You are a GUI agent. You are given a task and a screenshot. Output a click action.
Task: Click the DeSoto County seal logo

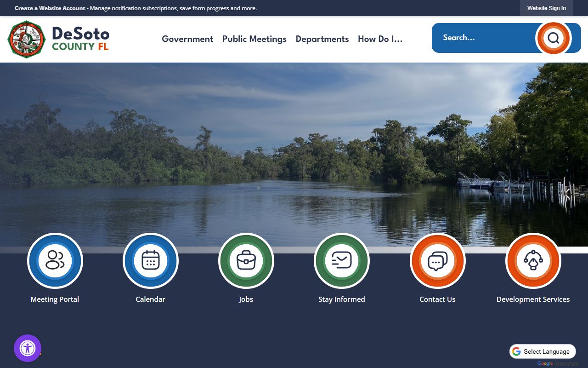[27, 40]
